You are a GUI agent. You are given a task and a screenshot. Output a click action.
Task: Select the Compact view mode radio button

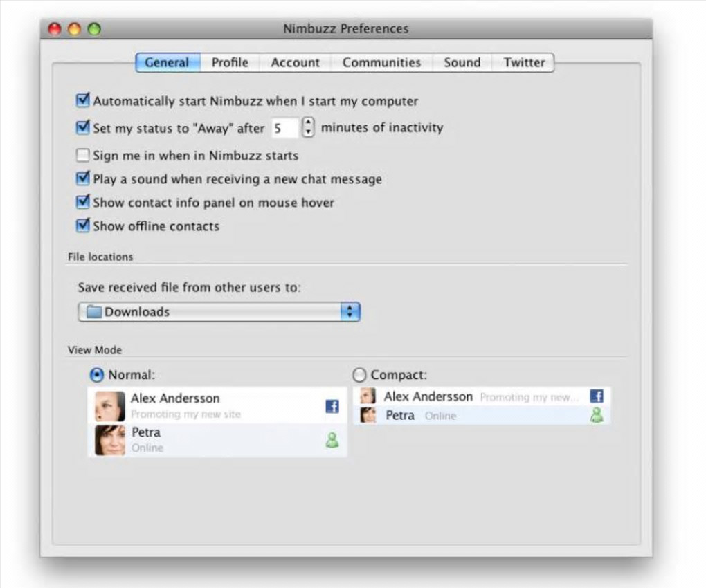pos(359,375)
